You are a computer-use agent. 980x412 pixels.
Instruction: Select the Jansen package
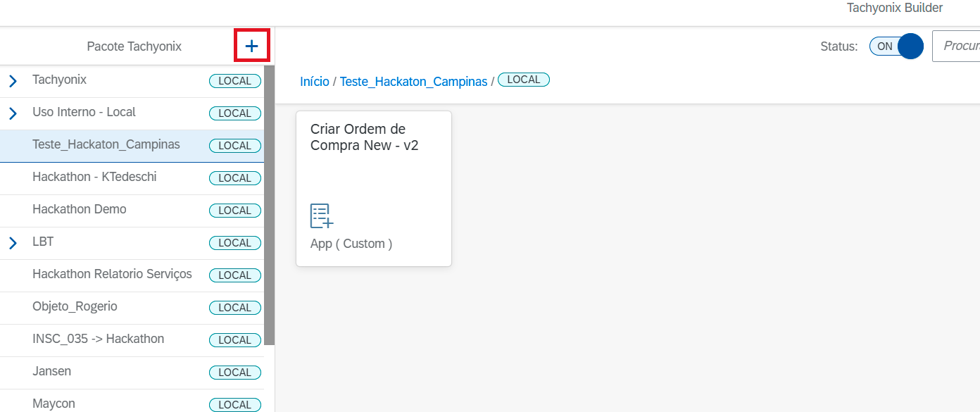(x=51, y=371)
